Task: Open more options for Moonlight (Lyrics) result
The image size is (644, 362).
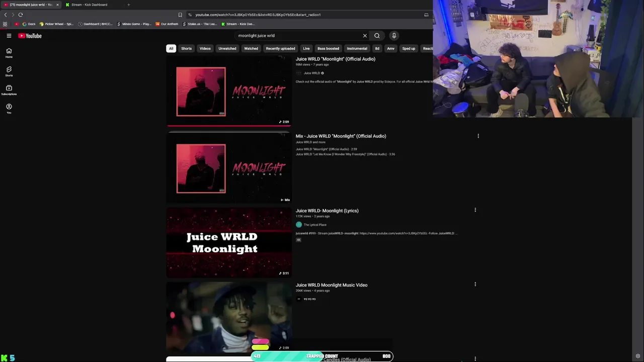Action: click(475, 210)
